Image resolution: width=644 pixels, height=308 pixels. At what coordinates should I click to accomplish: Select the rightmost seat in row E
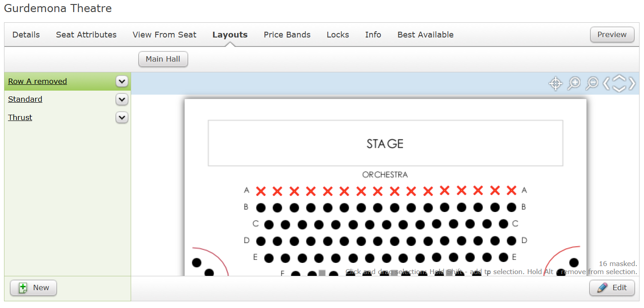[504, 257]
